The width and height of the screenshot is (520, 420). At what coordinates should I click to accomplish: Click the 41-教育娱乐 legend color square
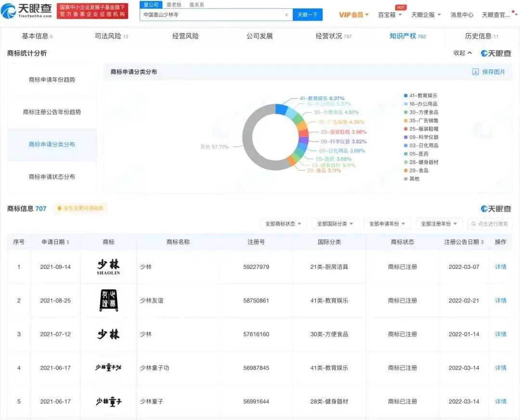point(406,96)
